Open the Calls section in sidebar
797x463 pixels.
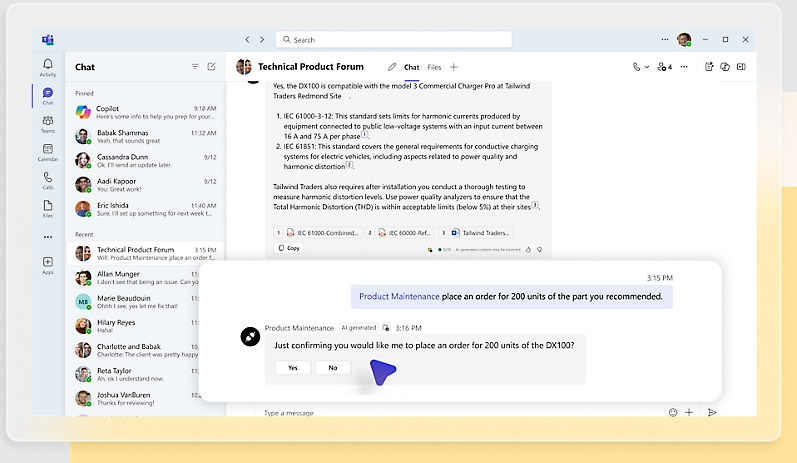click(x=48, y=180)
